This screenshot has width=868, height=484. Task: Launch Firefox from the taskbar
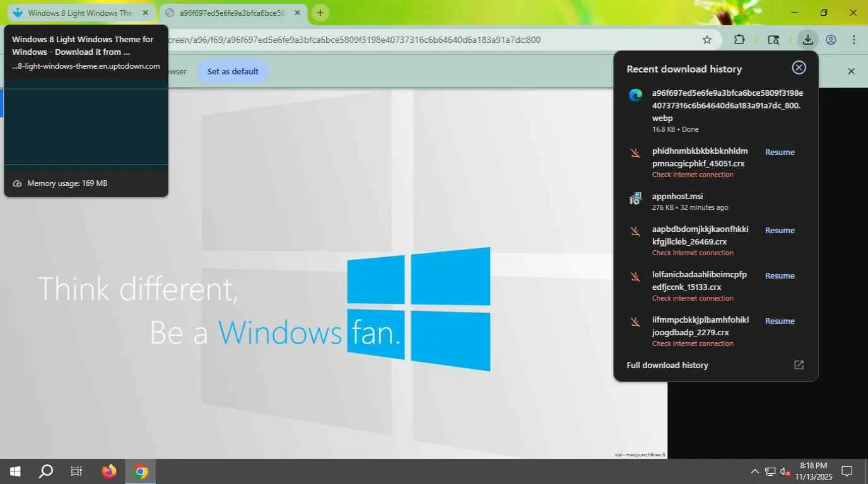pyautogui.click(x=109, y=471)
